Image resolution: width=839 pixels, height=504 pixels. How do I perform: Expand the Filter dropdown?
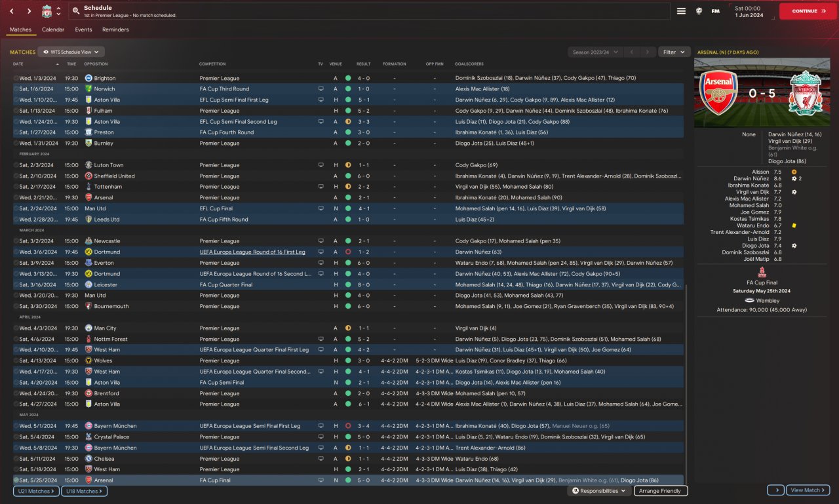pos(674,52)
